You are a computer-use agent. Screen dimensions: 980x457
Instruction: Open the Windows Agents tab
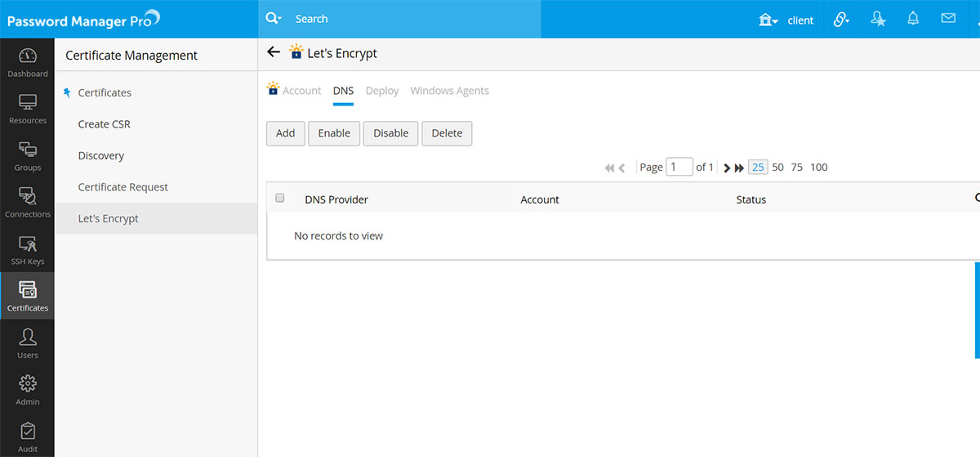449,91
